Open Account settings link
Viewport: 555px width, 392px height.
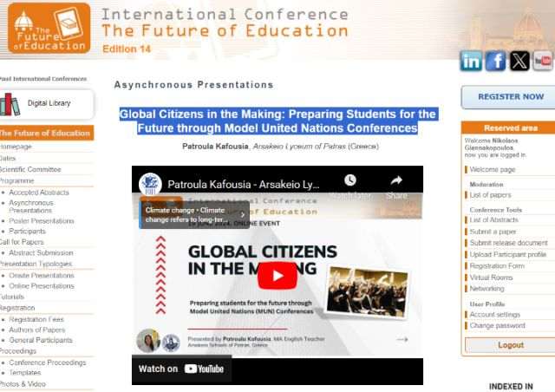[x=495, y=315]
